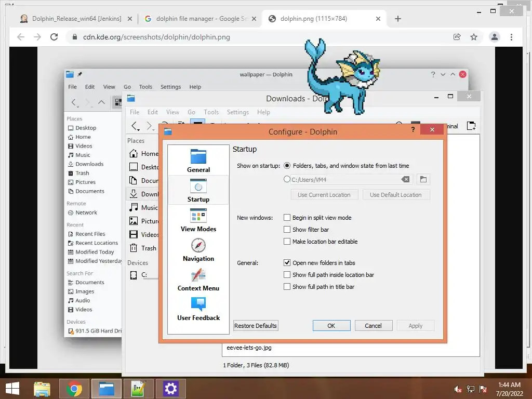
Task: Reload the Chrome page
Action: 54,37
